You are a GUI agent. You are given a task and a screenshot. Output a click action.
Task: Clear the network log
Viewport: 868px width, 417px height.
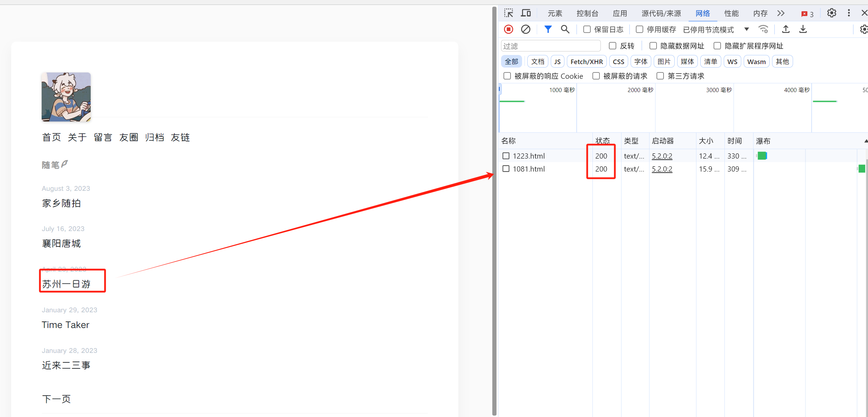[x=526, y=29]
